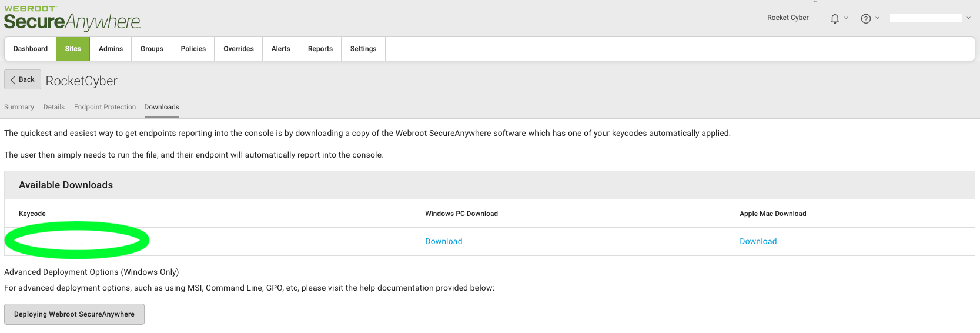Click the Available Downloads heading
Image resolution: width=980 pixels, height=333 pixels.
pyautogui.click(x=66, y=185)
